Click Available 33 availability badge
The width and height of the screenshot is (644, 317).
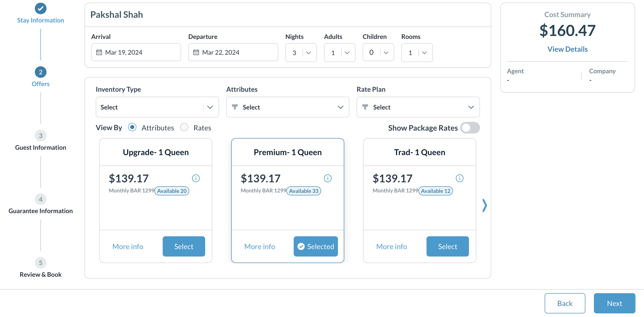pos(304,191)
